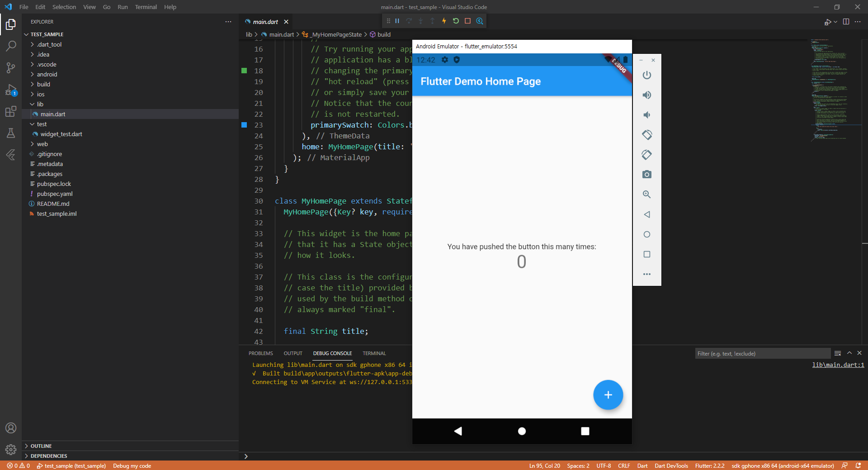868x470 pixels.
Task: Toggle breakpoint on line 18
Action: [x=244, y=71]
